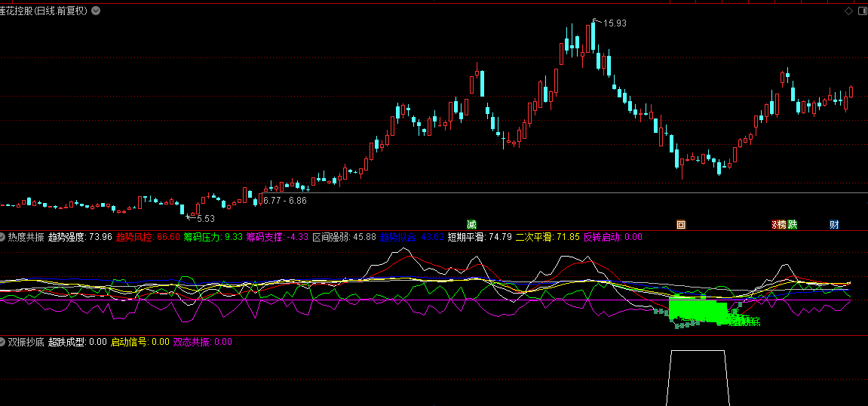This screenshot has width=868, height=406.
Task: Click the diamond icon at top right
Action: [848, 11]
